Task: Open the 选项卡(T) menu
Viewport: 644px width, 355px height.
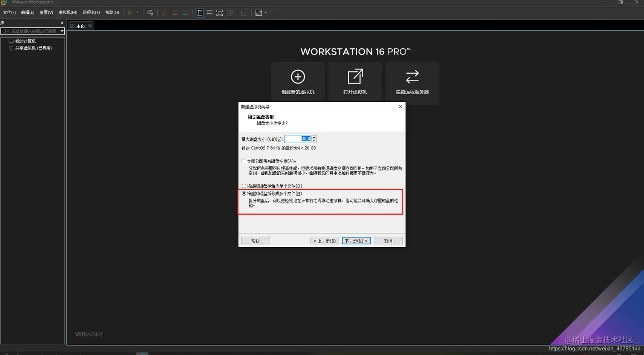Action: pos(91,12)
